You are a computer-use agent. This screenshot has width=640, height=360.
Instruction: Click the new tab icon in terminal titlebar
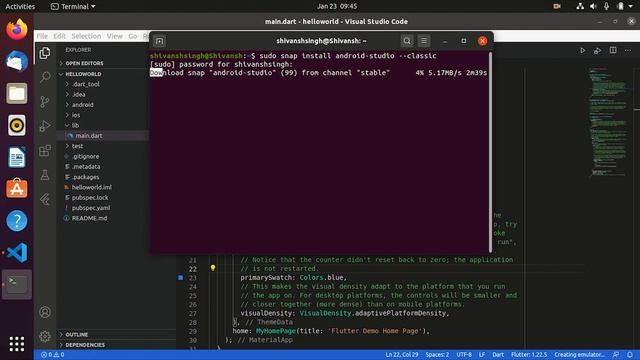pyautogui.click(x=160, y=41)
